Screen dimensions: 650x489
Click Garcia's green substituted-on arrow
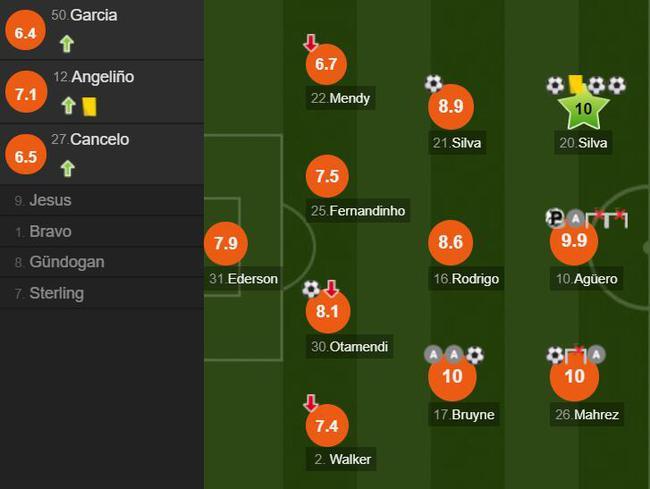[67, 44]
